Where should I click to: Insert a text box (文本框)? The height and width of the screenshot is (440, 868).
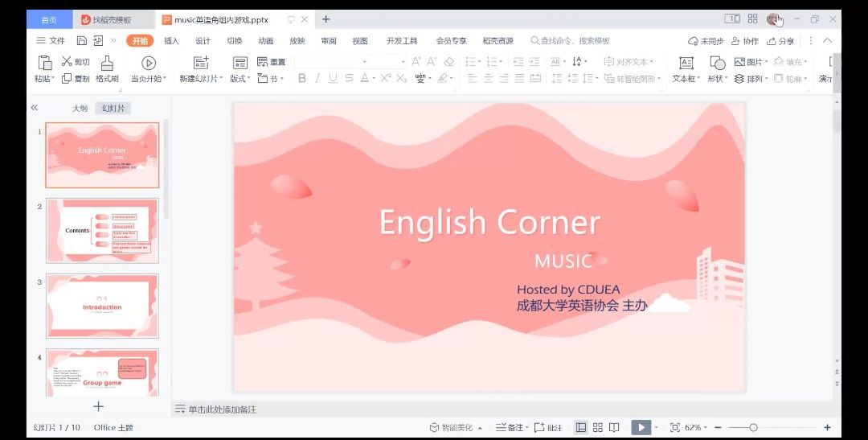(x=686, y=64)
